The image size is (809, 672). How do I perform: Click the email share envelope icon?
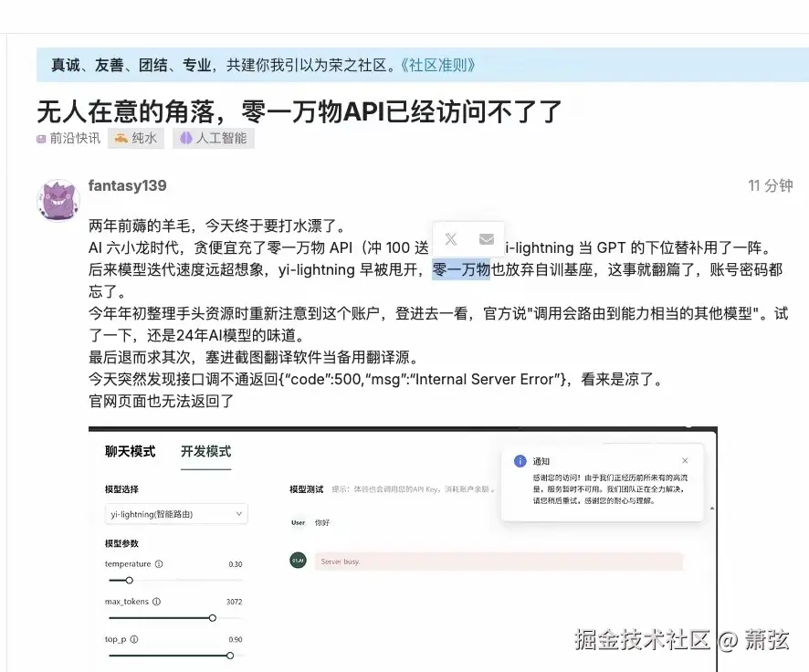point(487,239)
